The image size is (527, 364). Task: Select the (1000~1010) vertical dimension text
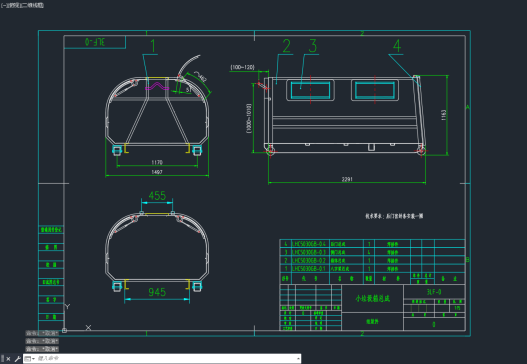[249, 118]
